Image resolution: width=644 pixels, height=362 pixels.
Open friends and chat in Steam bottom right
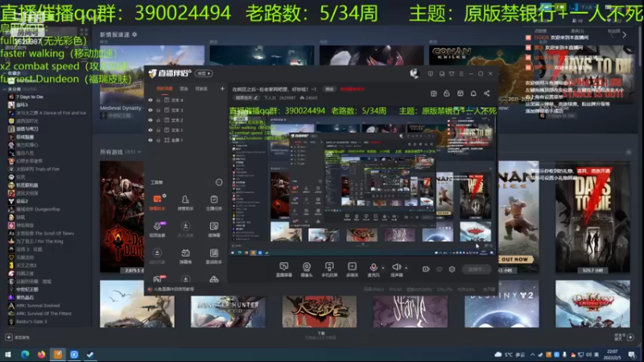pos(625,337)
